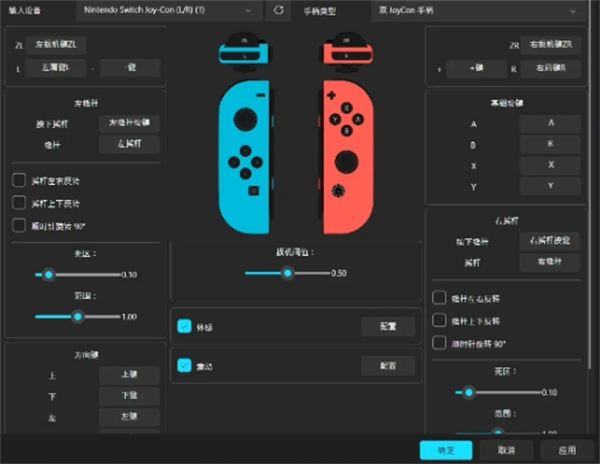Image resolution: width=600 pixels, height=464 pixels.
Task: Enable right stick invert up-down checkbox
Action: point(439,320)
